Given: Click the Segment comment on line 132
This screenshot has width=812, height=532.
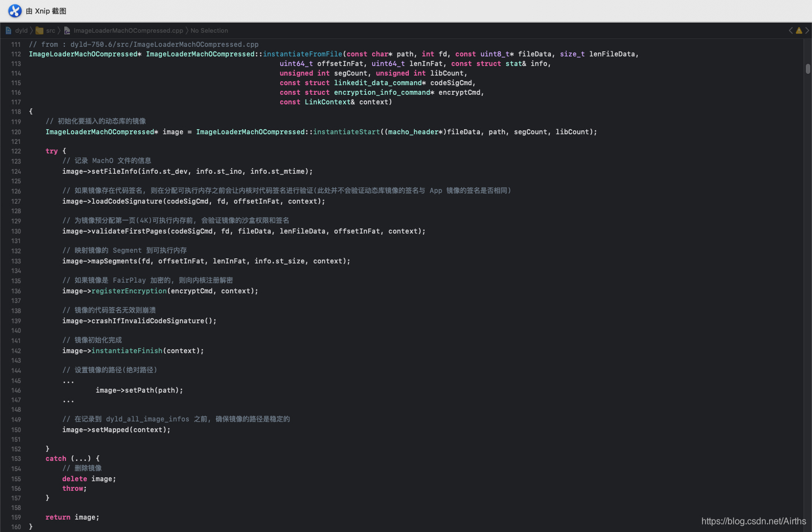Looking at the screenshot, I should pos(125,250).
